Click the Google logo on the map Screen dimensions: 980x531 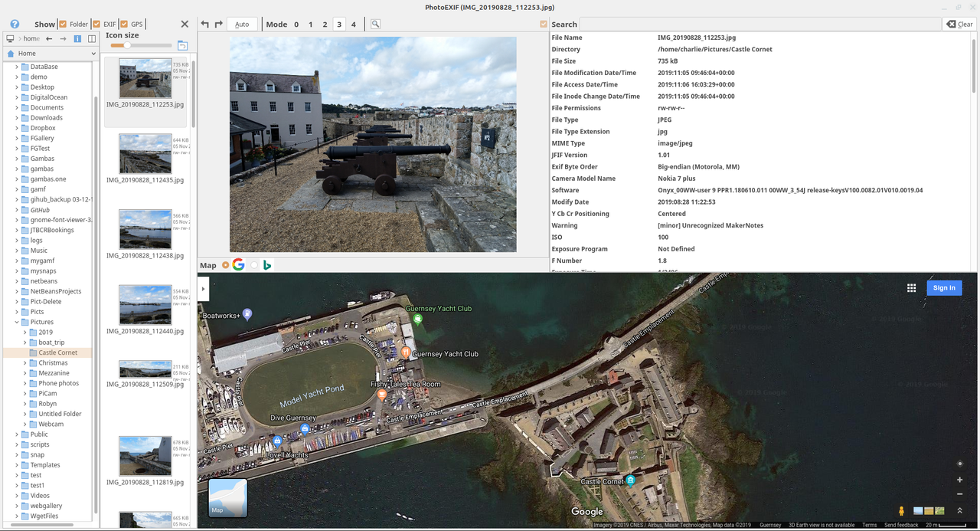pyautogui.click(x=587, y=512)
